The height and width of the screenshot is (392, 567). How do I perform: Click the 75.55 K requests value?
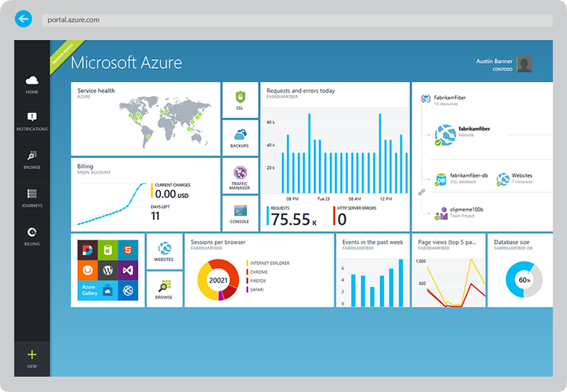click(293, 219)
